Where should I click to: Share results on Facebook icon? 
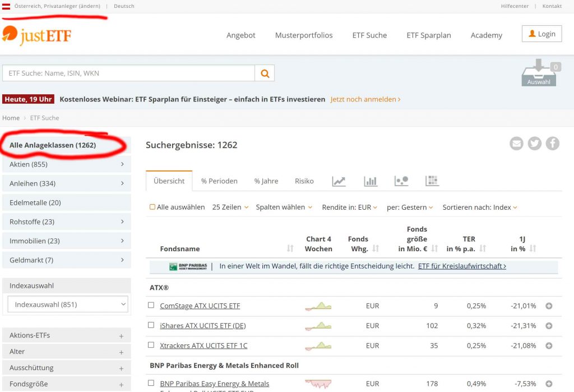(x=552, y=143)
